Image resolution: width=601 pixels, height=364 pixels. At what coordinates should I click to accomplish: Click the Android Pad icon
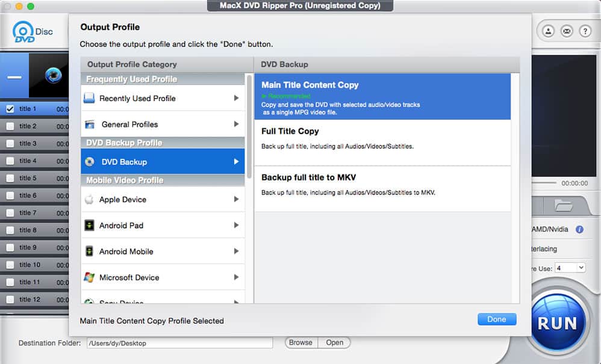pos(89,225)
